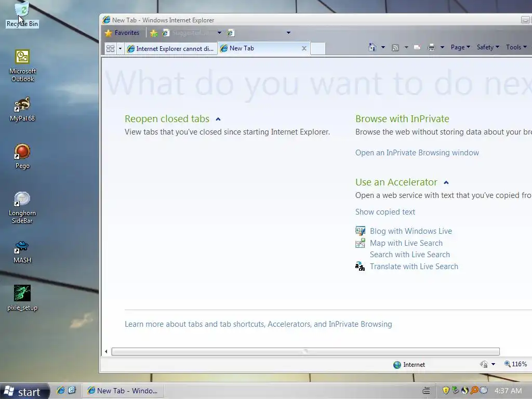Screen dimensions: 532x399
Task: Open the tab list dropdown arrow
Action: pos(120,48)
